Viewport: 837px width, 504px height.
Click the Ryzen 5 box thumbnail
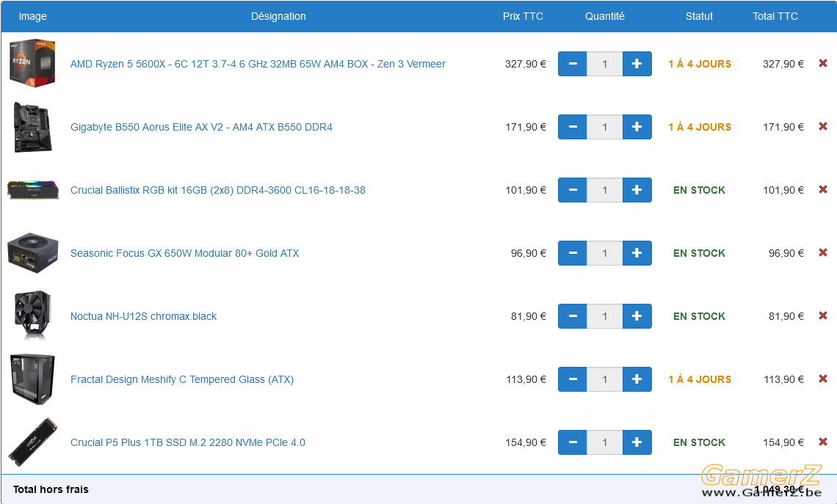point(32,63)
